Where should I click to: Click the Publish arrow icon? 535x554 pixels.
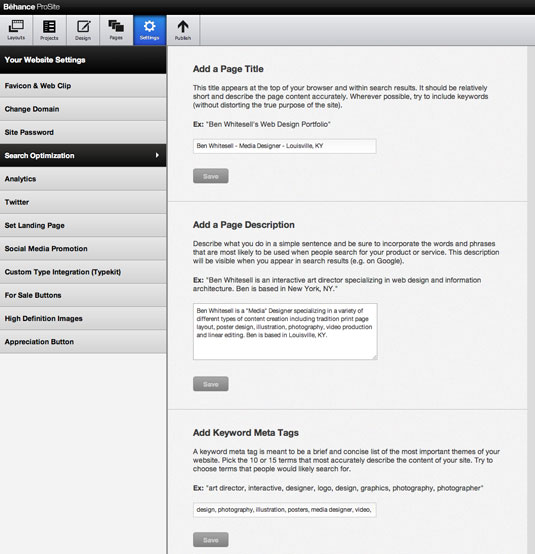[x=183, y=30]
